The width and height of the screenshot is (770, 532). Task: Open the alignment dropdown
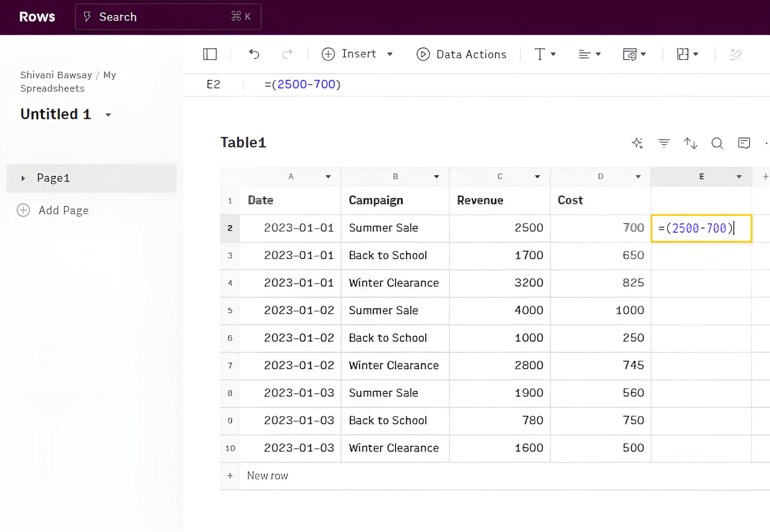tap(589, 54)
